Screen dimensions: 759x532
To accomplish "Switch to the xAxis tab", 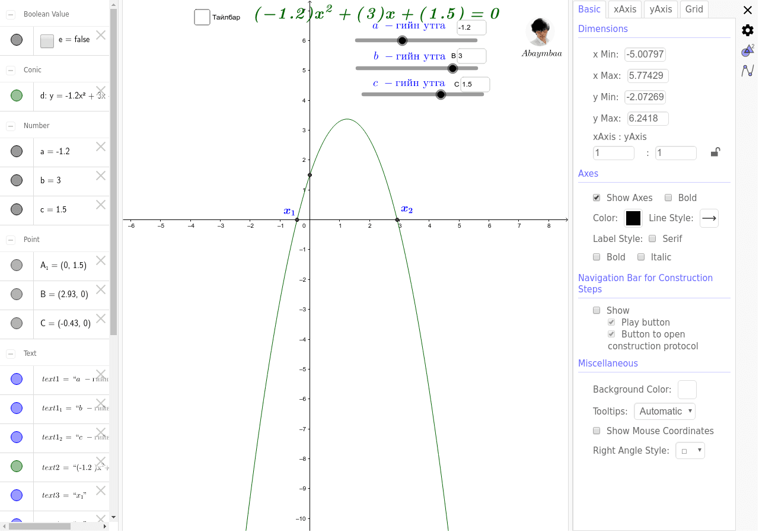I will point(625,9).
